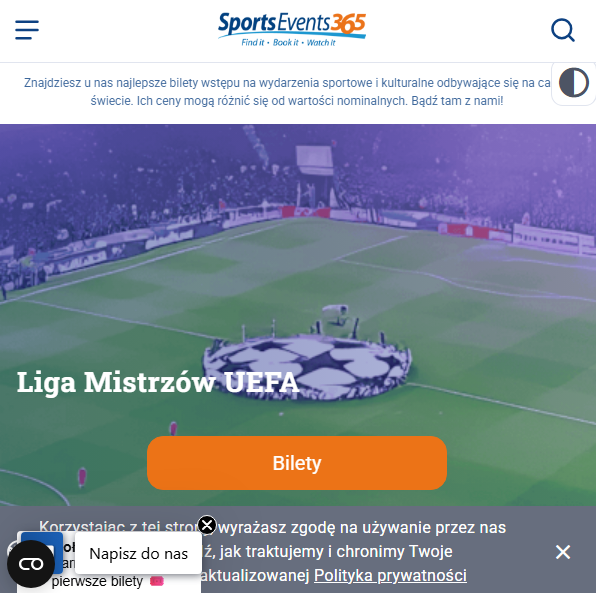
Task: Click the orange Bilety button
Action: [x=297, y=463]
